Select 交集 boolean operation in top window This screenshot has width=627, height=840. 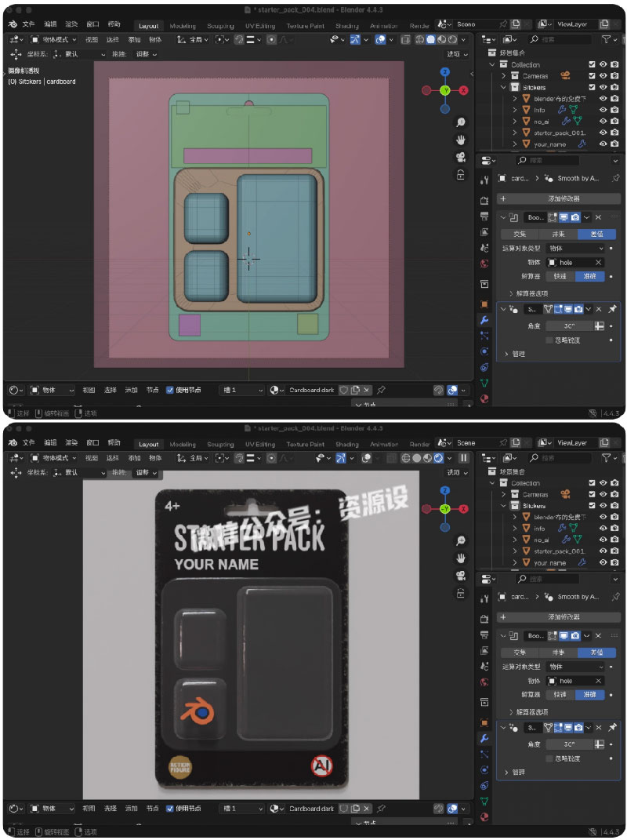pos(520,234)
